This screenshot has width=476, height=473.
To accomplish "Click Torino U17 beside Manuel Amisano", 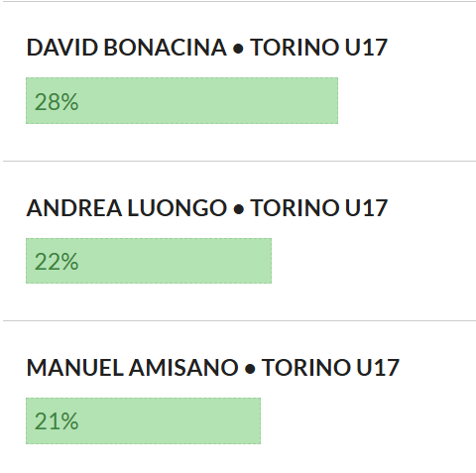I will (x=330, y=368).
